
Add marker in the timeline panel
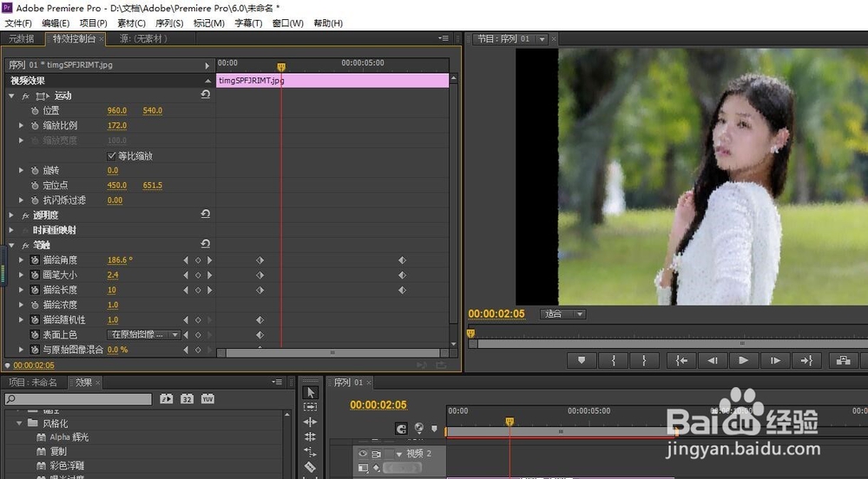(x=434, y=429)
